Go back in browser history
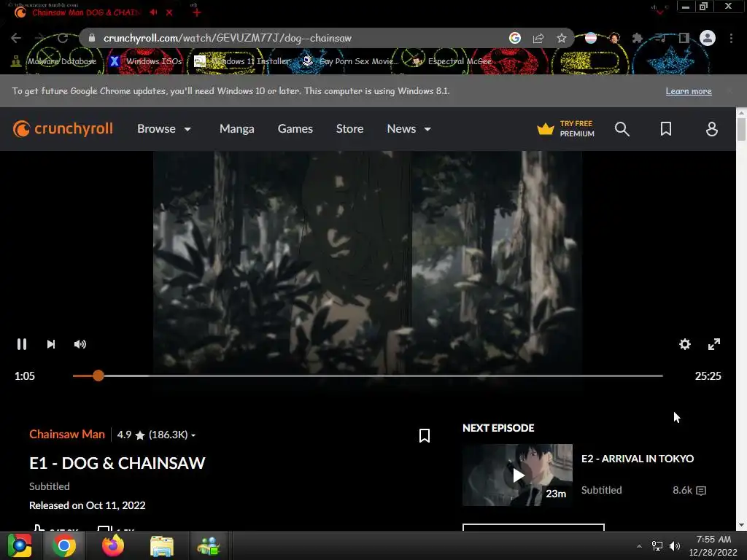The height and width of the screenshot is (560, 747). 16,38
